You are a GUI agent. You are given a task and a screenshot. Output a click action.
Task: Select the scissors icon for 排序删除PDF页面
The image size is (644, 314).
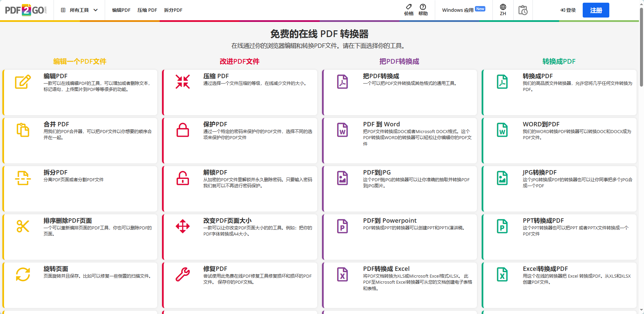23,226
